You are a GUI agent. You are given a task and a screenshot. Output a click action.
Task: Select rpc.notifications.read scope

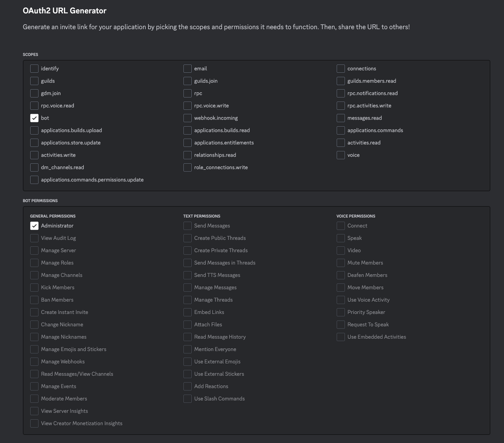point(341,93)
